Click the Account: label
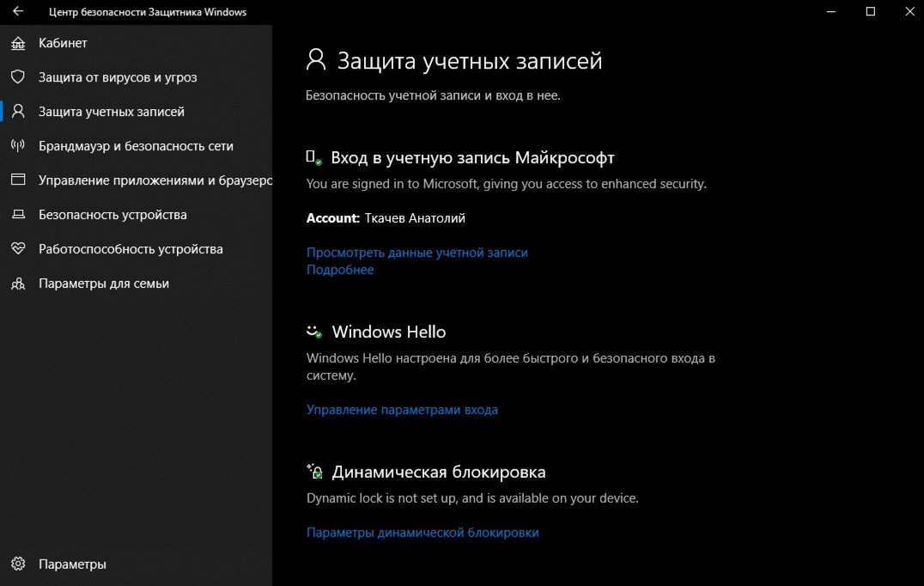 tap(333, 218)
